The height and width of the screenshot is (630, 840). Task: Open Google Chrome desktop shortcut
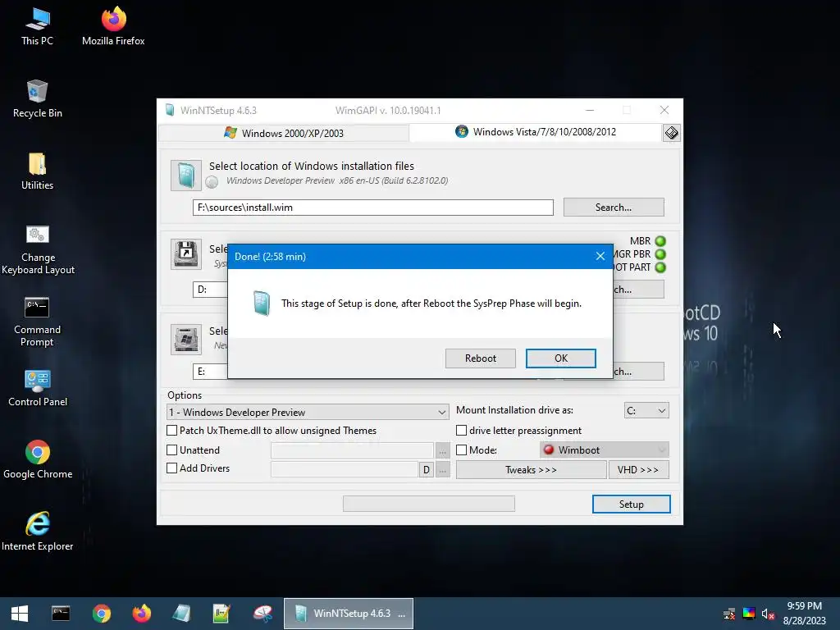pyautogui.click(x=38, y=459)
